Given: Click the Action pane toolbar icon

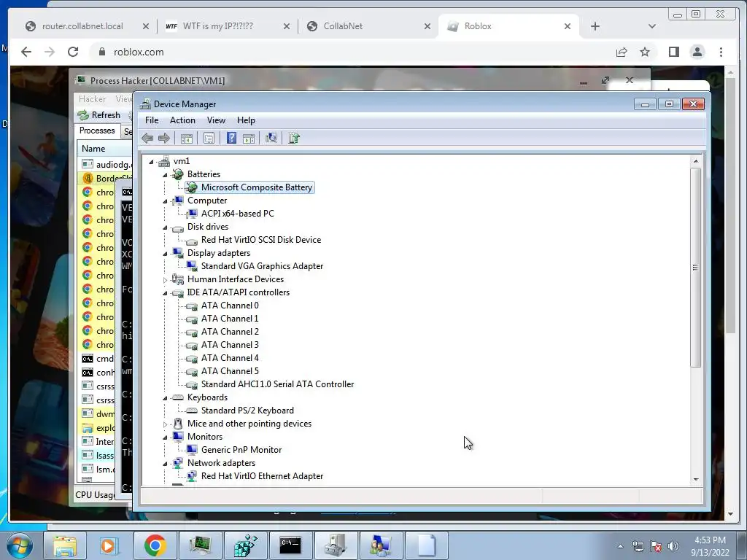Looking at the screenshot, I should pyautogui.click(x=249, y=138).
